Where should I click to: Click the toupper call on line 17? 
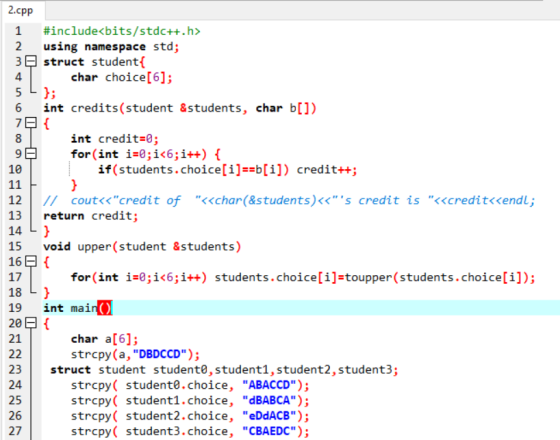440,277
